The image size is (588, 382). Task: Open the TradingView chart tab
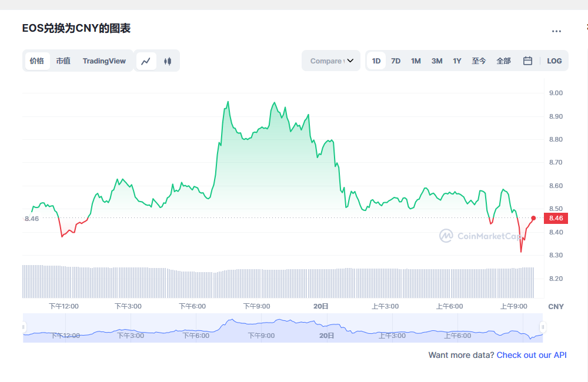coord(104,61)
